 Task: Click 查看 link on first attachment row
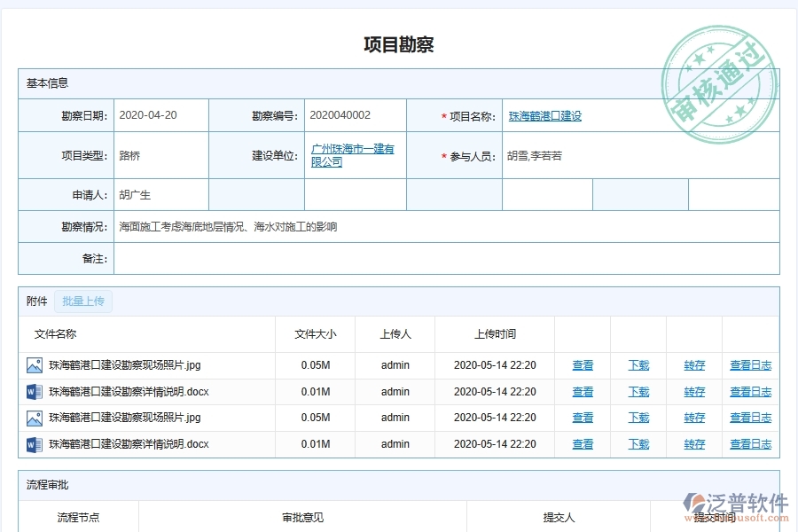pos(583,365)
